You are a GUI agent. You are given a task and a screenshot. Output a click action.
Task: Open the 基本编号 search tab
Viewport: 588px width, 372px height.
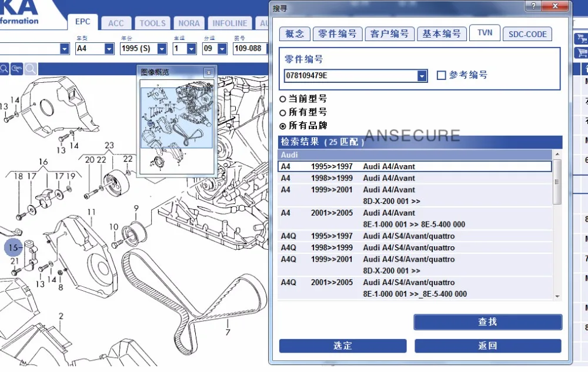click(x=442, y=33)
